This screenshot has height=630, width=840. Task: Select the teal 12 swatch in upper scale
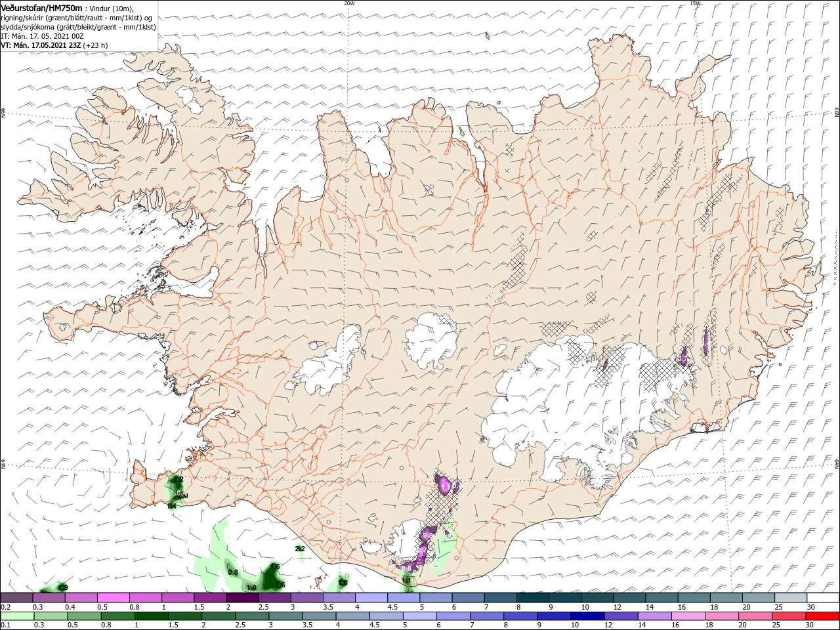coord(630,598)
